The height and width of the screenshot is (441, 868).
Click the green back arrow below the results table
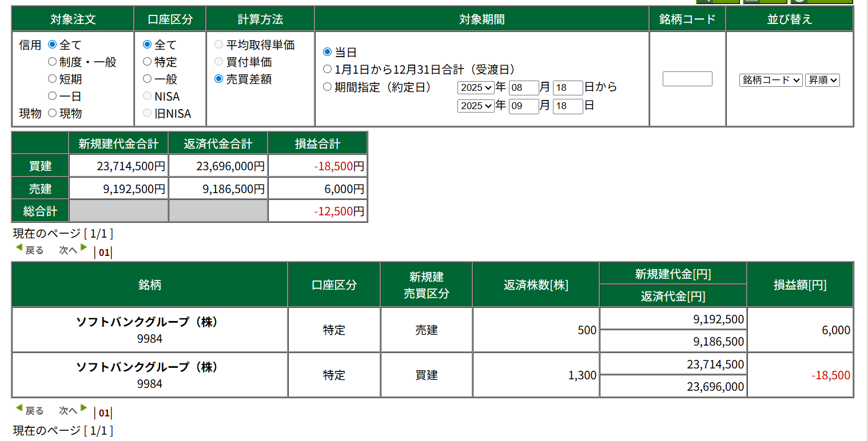click(19, 408)
